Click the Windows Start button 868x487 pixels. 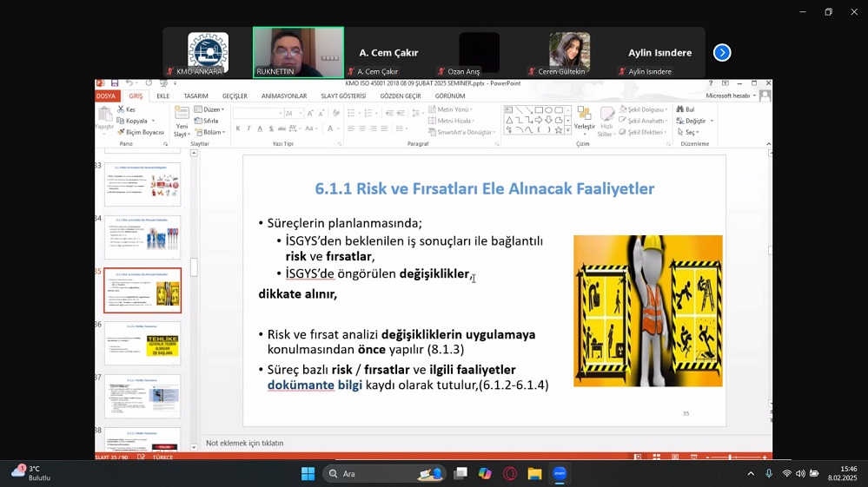point(308,473)
